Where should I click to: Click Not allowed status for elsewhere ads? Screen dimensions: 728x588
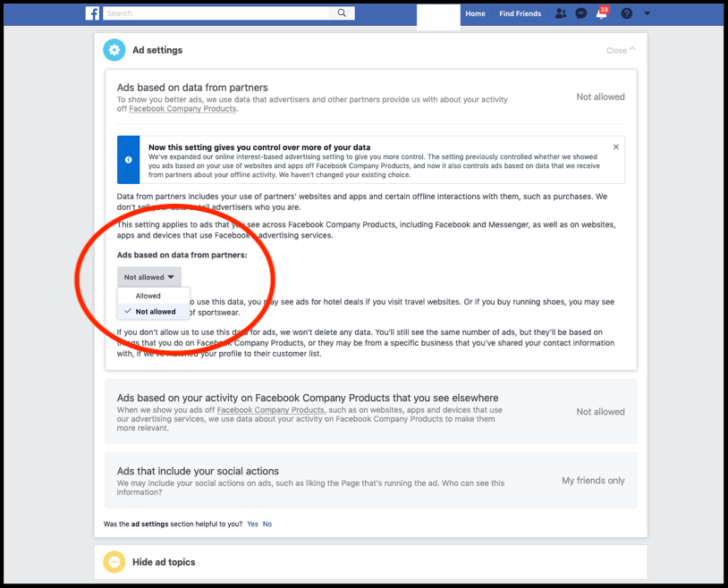(x=600, y=412)
